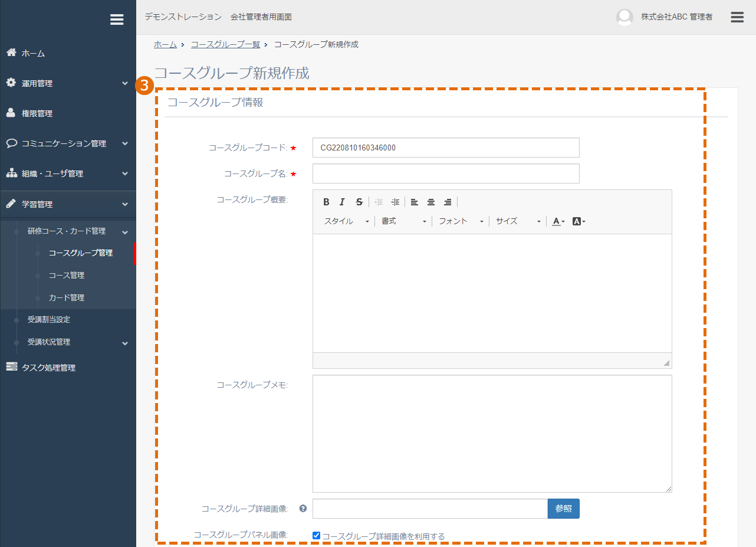Click the help icon beside コースグループ詳細画像
Screen dimensions: 756x547
coord(303,508)
